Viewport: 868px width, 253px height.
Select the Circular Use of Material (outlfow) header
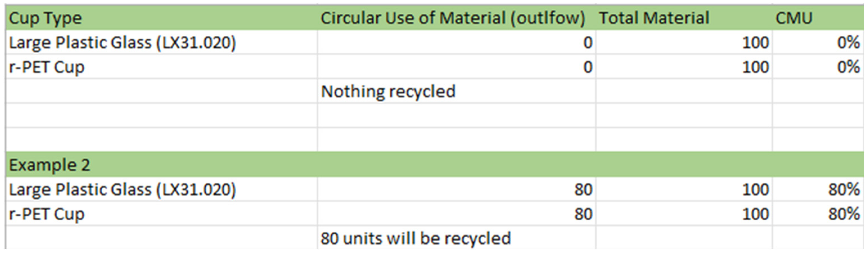457,18
